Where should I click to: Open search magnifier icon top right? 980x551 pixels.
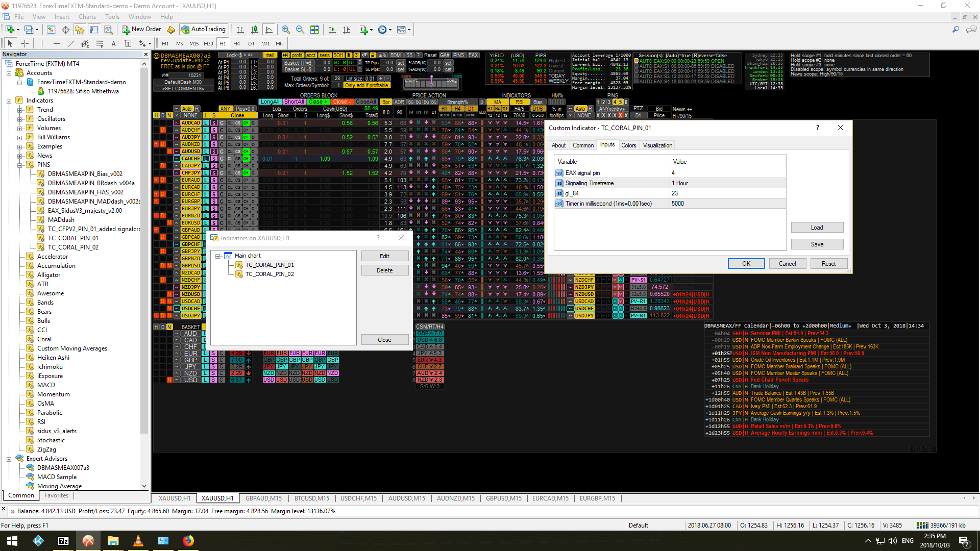pyautogui.click(x=955, y=30)
